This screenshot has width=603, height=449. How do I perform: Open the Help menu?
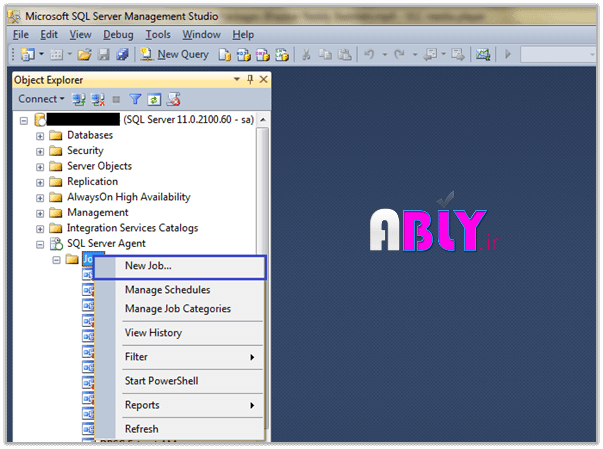(243, 35)
